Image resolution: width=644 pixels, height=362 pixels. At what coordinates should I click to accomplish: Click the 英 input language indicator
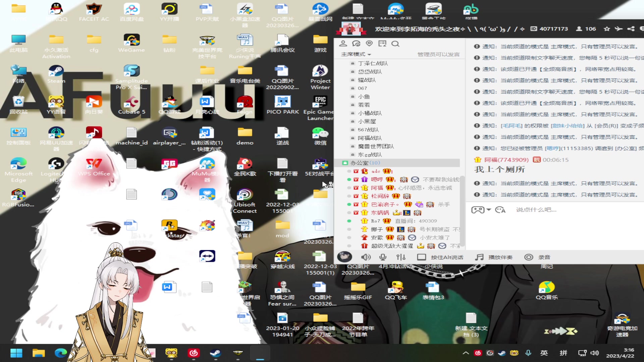tap(544, 353)
